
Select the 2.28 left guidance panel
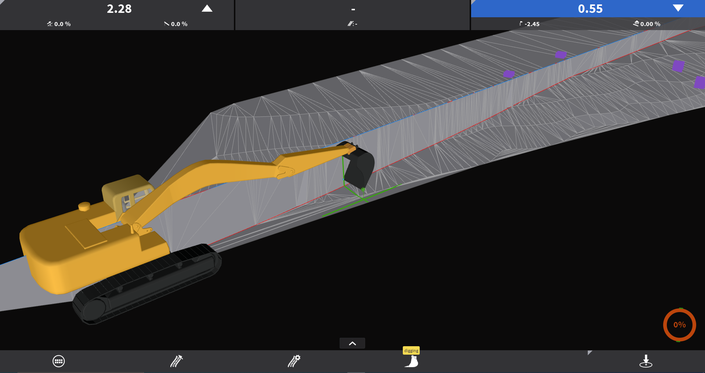click(117, 15)
